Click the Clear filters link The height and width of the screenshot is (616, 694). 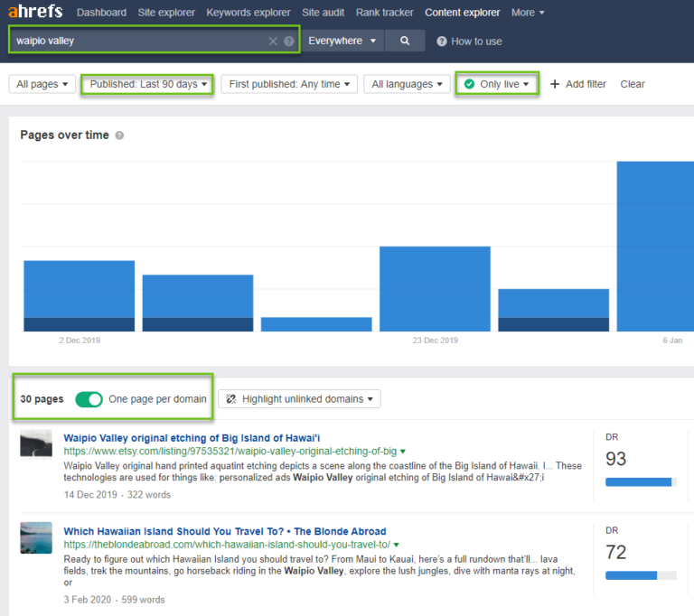(x=633, y=84)
